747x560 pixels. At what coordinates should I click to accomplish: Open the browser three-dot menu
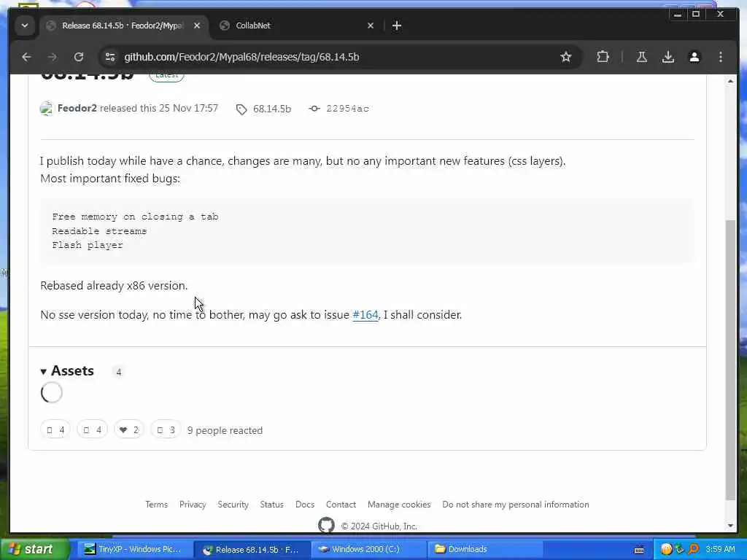pos(720,57)
